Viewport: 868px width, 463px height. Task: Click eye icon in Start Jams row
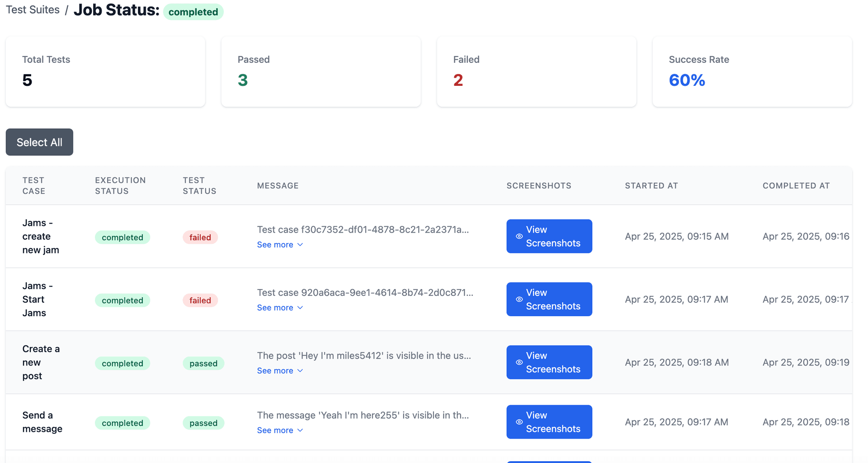point(519,299)
